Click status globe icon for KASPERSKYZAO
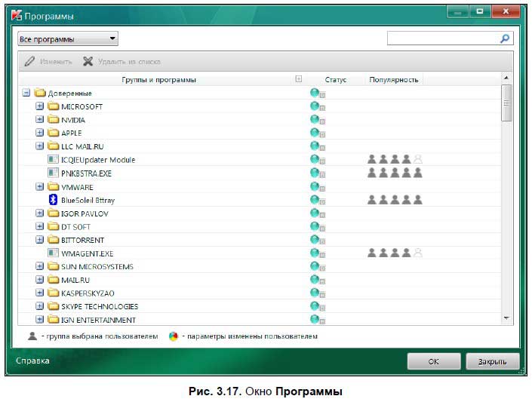The height and width of the screenshot is (402, 532). (315, 293)
